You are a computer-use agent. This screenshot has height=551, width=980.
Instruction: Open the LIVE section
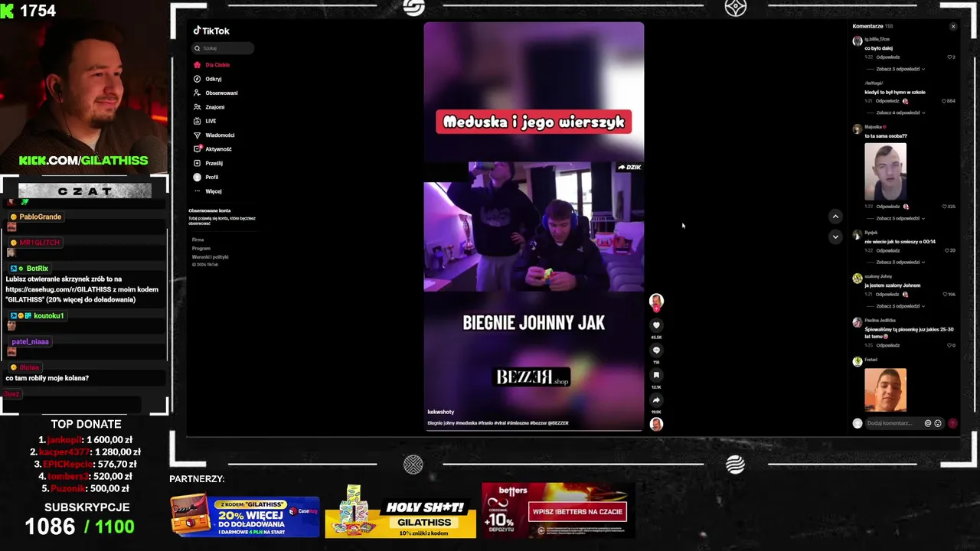click(x=204, y=121)
